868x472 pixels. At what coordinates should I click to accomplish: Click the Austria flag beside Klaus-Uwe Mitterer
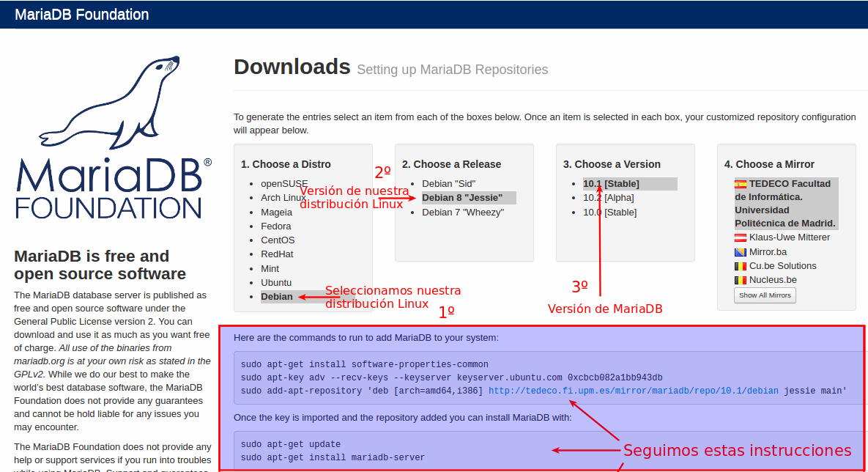tap(741, 237)
